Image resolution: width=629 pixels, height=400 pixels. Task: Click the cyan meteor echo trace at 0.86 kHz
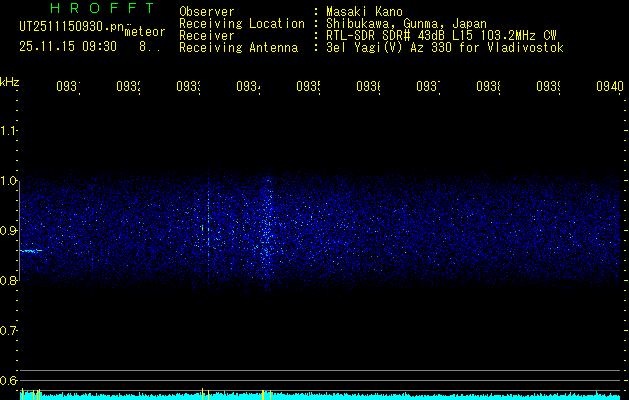[x=31, y=251]
